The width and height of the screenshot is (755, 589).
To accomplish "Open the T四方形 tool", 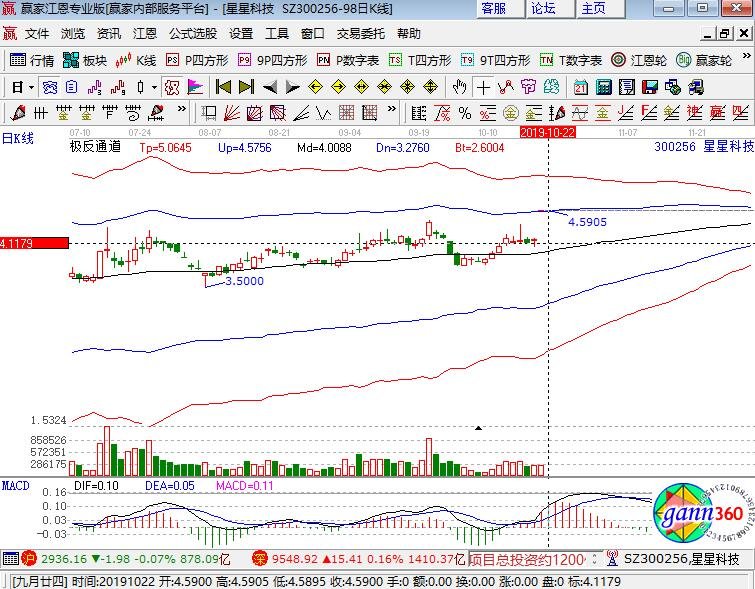I will pyautogui.click(x=420, y=60).
